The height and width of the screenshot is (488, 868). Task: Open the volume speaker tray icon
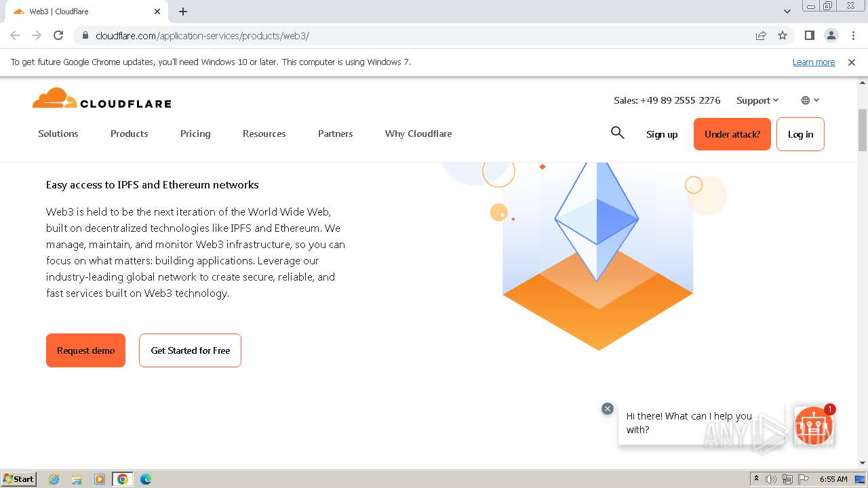coord(771,479)
